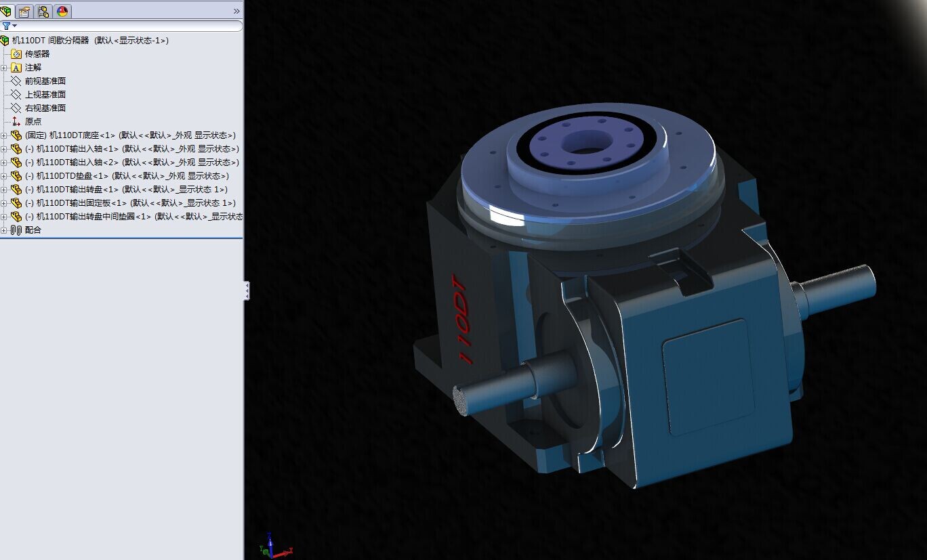
Task: Select the 配合 mates label
Action: (33, 230)
